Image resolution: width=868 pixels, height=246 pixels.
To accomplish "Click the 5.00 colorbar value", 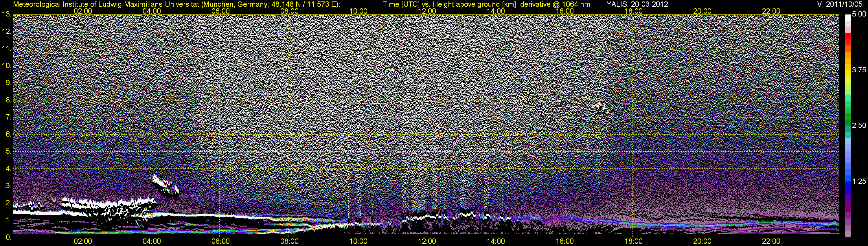I will 859,14.
